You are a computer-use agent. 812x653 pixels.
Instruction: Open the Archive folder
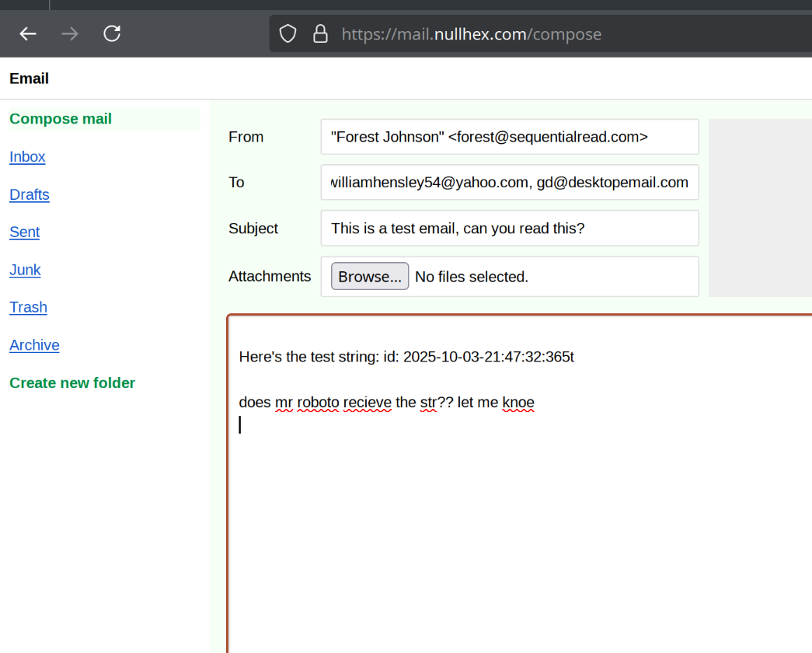pyautogui.click(x=34, y=345)
